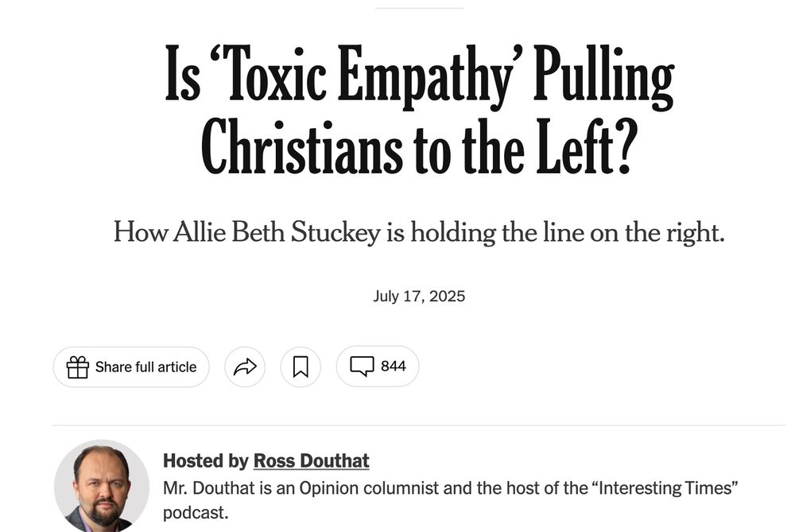Click the July 17, 2025 publication date
The height and width of the screenshot is (532, 795).
[419, 296]
